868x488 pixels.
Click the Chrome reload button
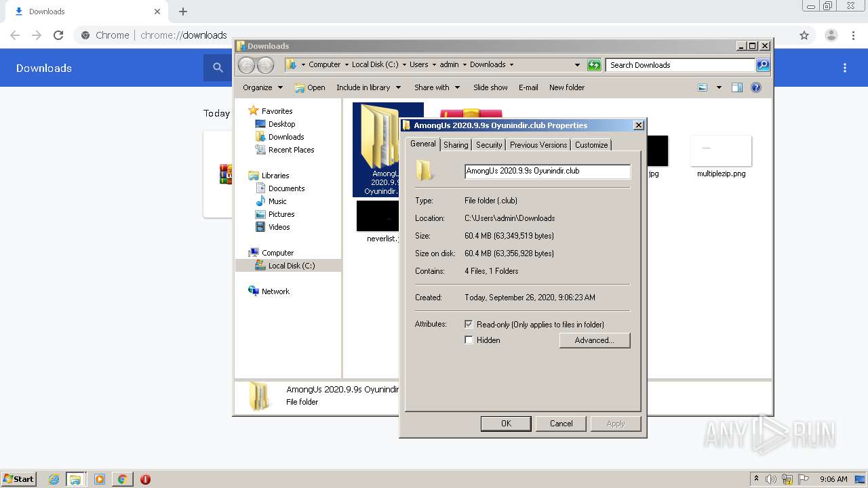tap(58, 35)
